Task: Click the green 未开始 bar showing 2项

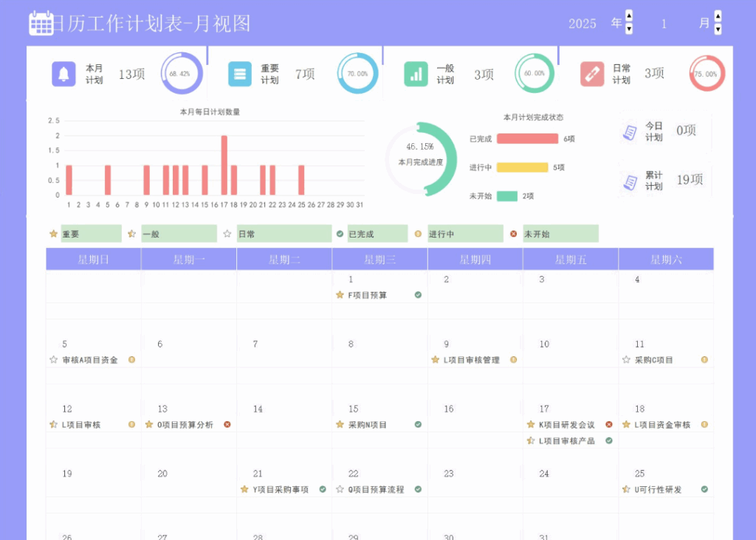Action: pos(507,196)
